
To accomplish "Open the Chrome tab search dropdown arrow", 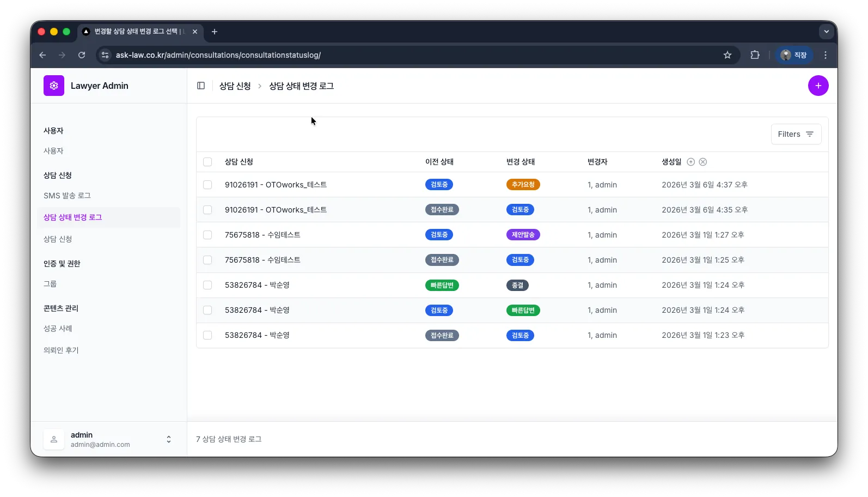I will coord(826,32).
